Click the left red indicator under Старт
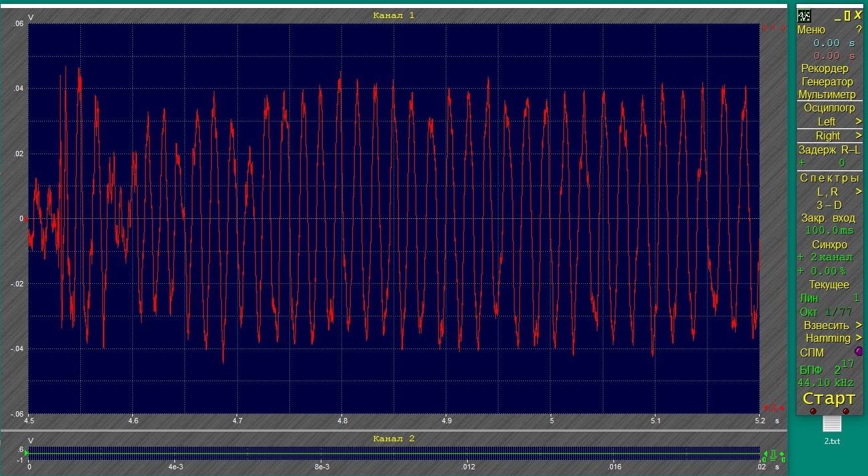The height and width of the screenshot is (476, 868). [813, 411]
